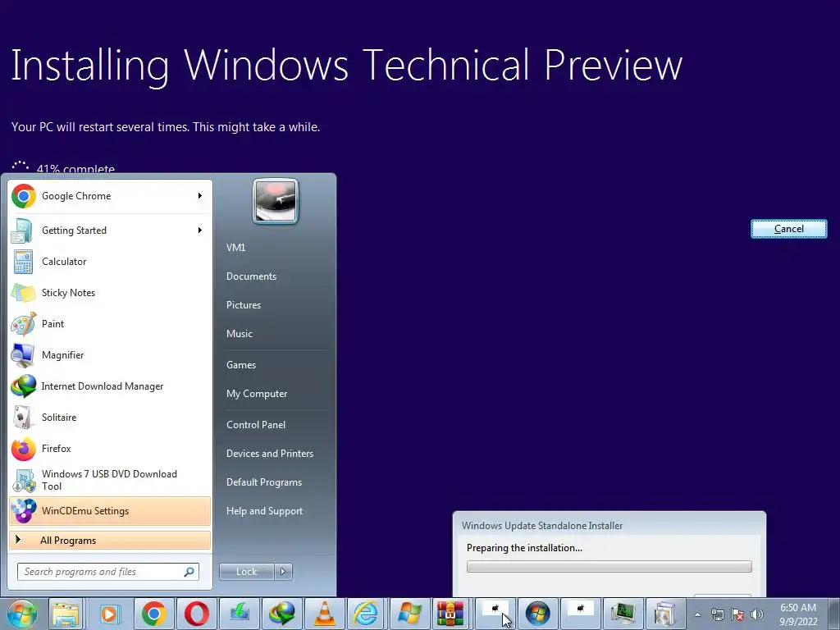Open Help and Support
Screen dimensions: 840x630
(x=264, y=511)
